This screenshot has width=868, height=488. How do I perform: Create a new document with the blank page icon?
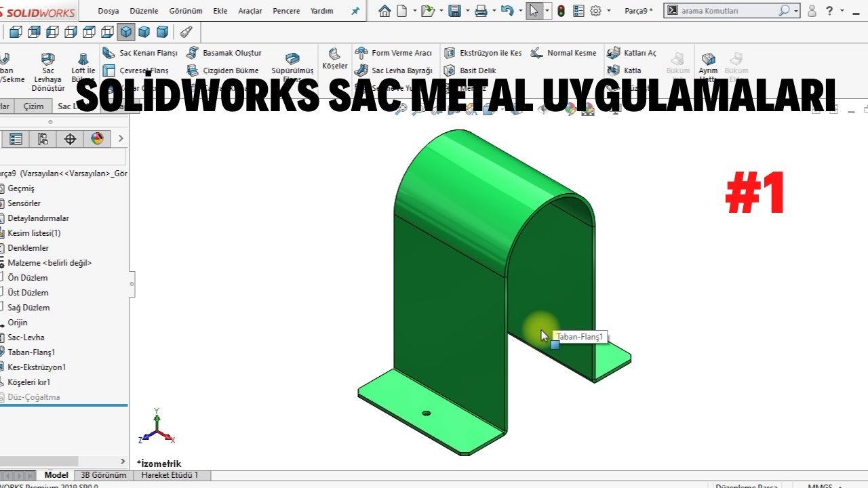(x=402, y=11)
